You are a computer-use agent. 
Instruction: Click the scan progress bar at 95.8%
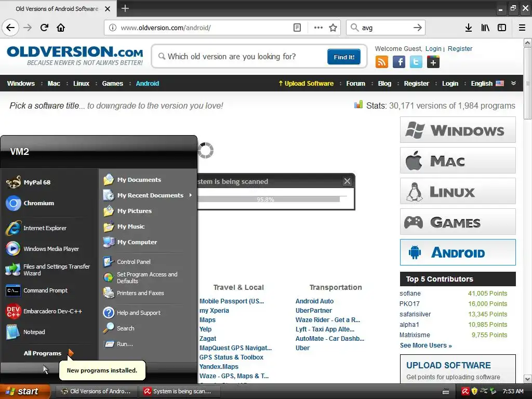tap(272, 199)
